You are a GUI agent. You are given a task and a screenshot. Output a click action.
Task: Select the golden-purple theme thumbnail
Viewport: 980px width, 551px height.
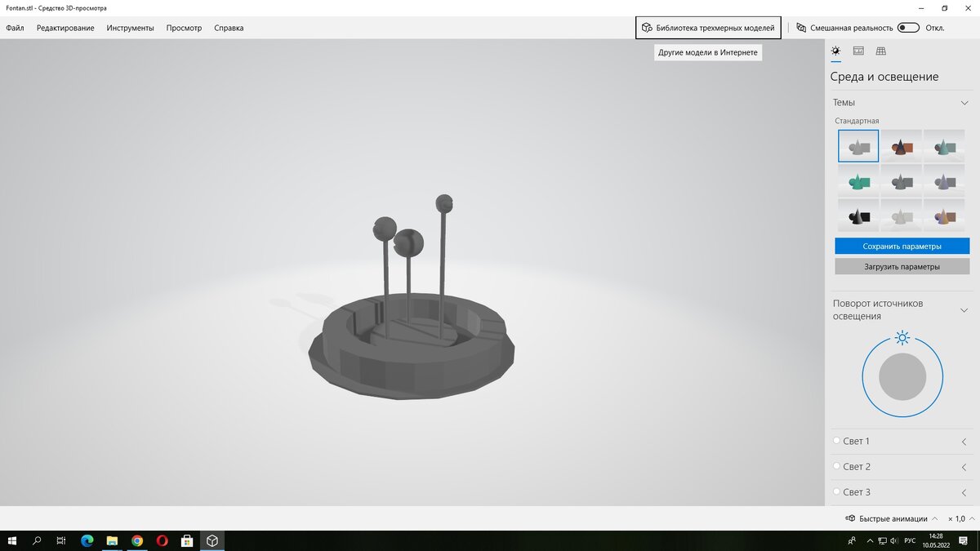pyautogui.click(x=944, y=215)
